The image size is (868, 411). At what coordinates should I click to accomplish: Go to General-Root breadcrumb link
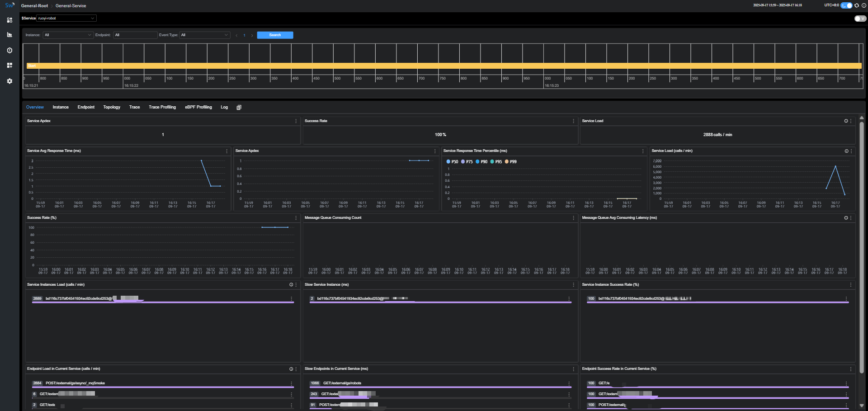pyautogui.click(x=34, y=6)
